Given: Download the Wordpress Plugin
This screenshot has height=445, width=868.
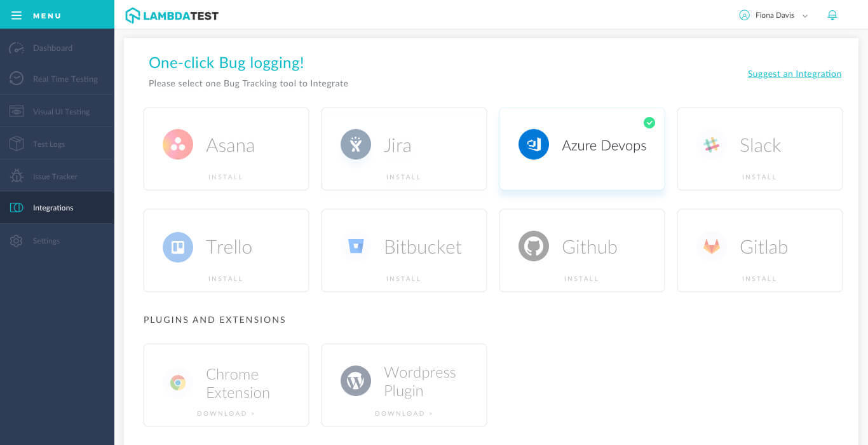Looking at the screenshot, I should (x=403, y=413).
